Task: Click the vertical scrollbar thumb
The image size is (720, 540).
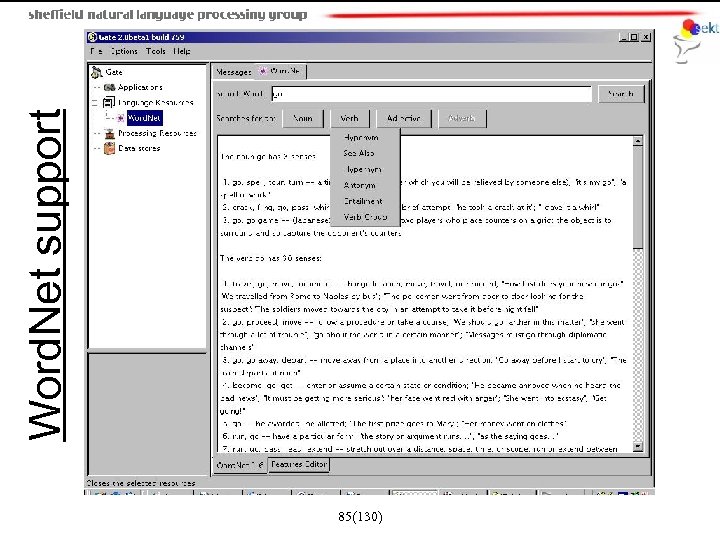Action: pos(637,197)
